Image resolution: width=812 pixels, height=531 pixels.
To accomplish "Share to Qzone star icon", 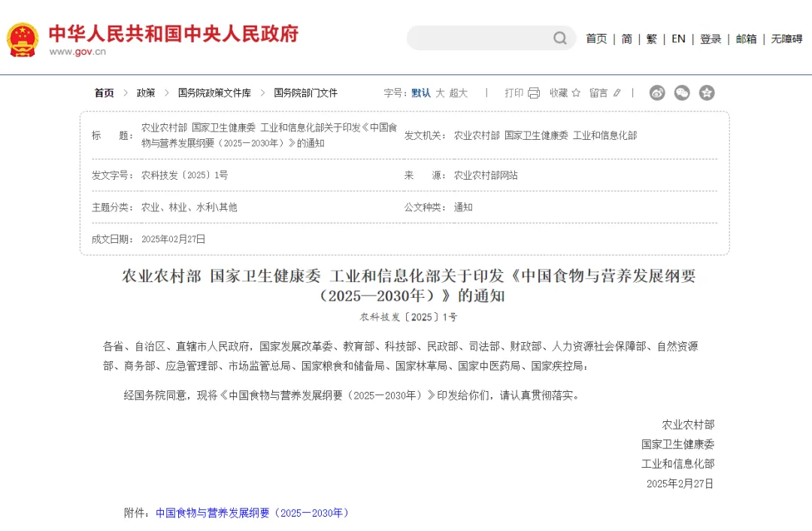I will coord(707,93).
